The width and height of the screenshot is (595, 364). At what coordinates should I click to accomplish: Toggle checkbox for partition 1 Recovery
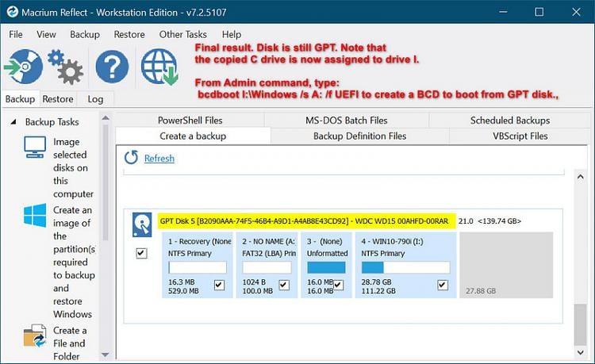point(219,285)
